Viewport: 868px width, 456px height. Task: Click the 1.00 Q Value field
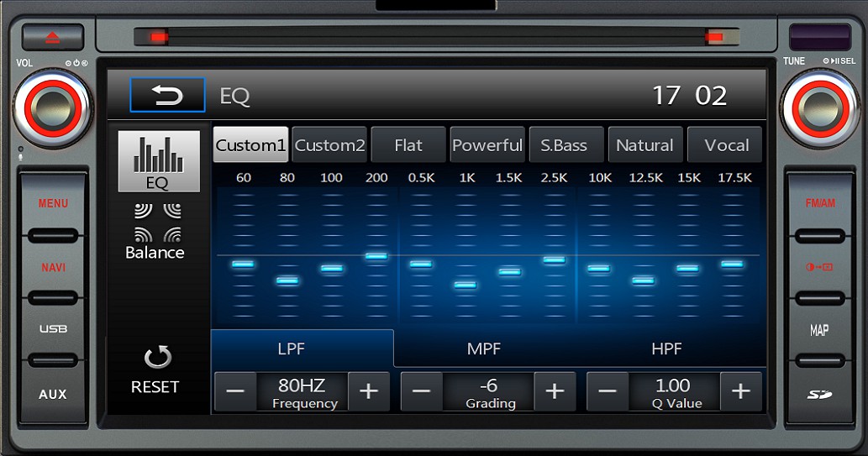674,391
